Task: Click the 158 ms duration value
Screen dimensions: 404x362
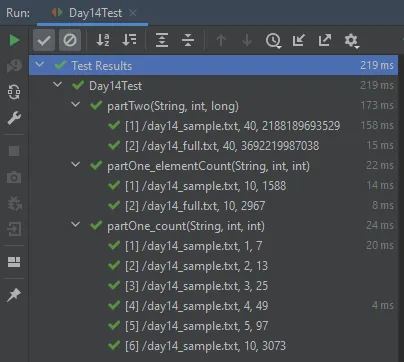Action: pyautogui.click(x=377, y=125)
